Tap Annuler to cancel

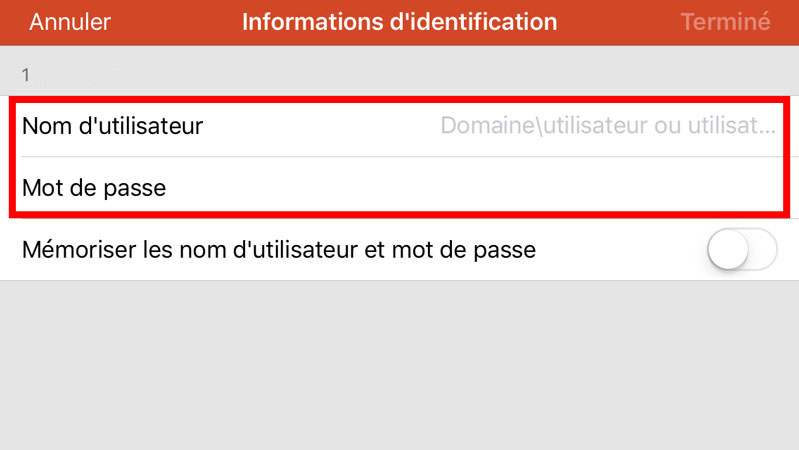[70, 22]
